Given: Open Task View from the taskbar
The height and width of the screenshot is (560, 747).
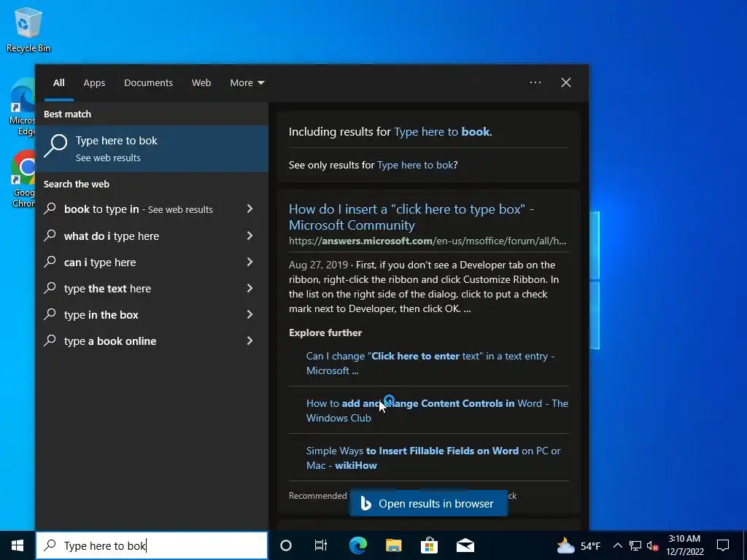Looking at the screenshot, I should (x=321, y=545).
